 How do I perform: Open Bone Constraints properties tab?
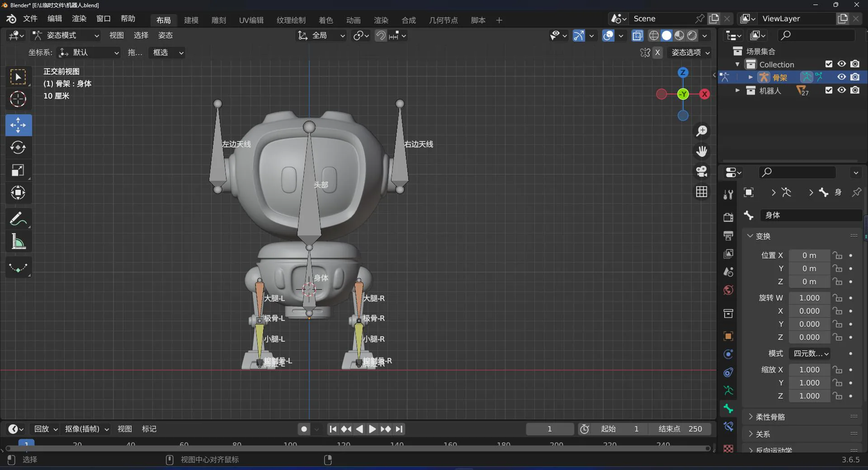pyautogui.click(x=728, y=427)
